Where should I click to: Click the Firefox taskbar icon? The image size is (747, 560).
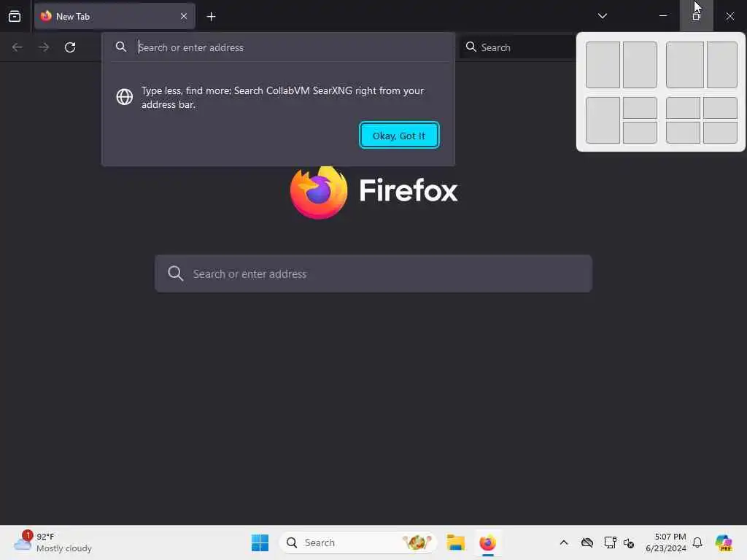pyautogui.click(x=487, y=542)
